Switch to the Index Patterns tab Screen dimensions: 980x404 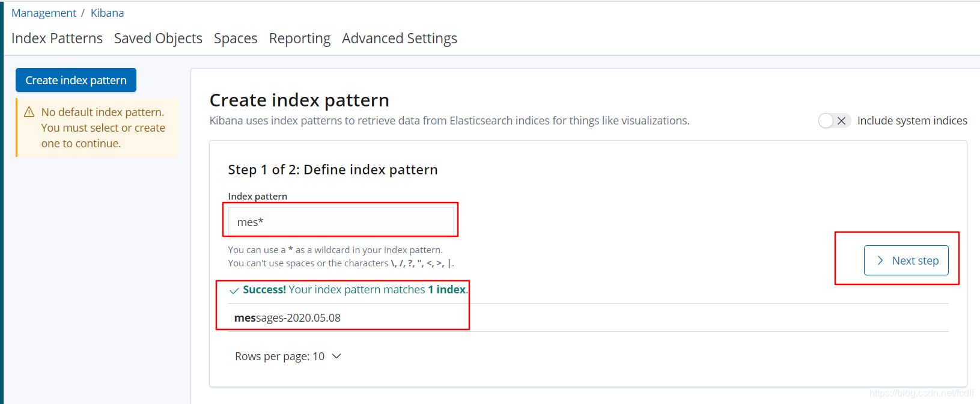[x=57, y=38]
